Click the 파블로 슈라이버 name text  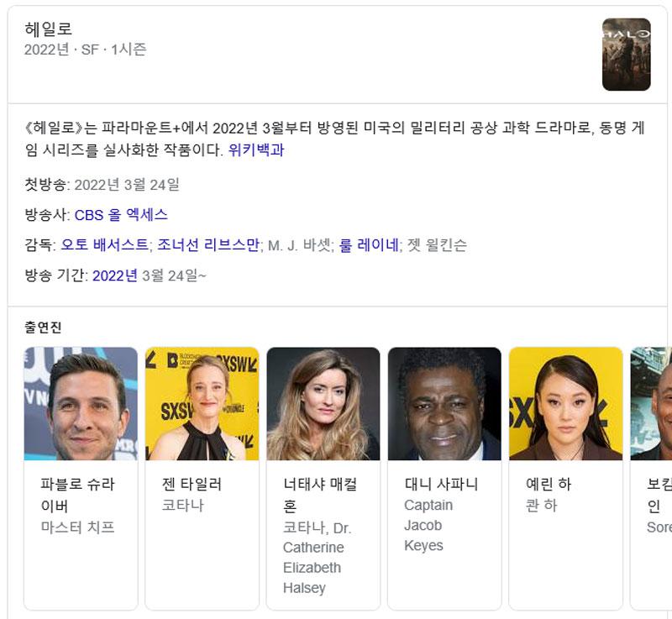[x=77, y=495]
